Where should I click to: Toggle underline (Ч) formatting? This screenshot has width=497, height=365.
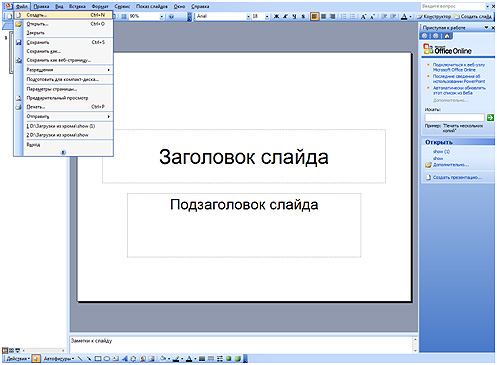294,16
